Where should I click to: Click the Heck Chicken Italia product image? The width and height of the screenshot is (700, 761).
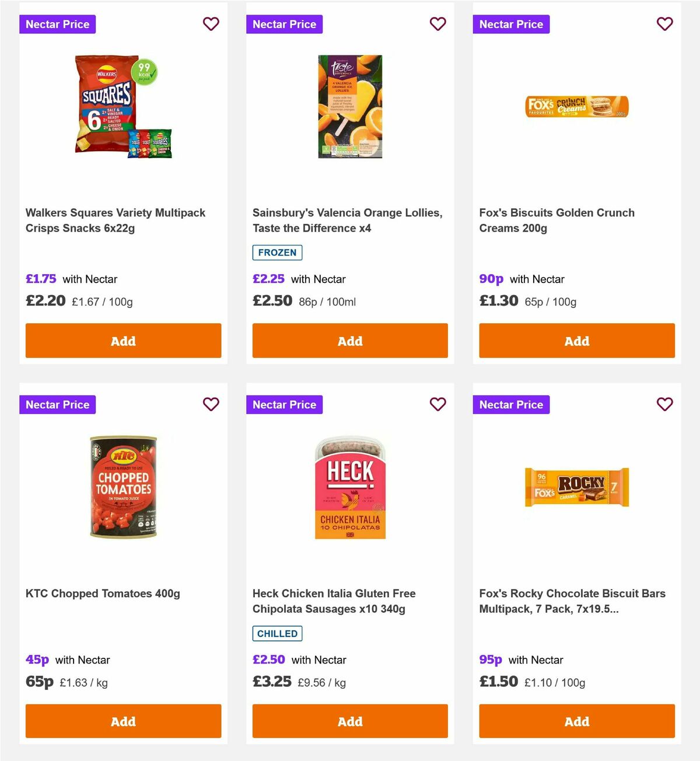pos(350,488)
